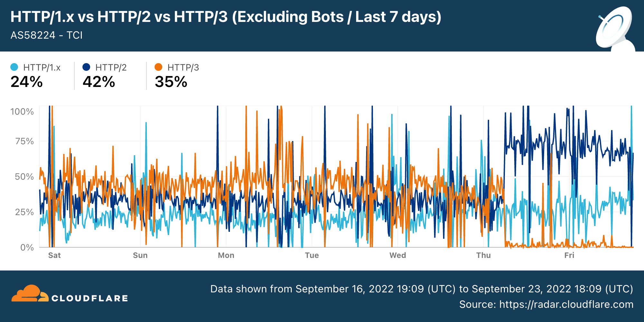Select the Tue label on the x-axis
Viewport: 644px width, 322px height.
[x=312, y=255]
